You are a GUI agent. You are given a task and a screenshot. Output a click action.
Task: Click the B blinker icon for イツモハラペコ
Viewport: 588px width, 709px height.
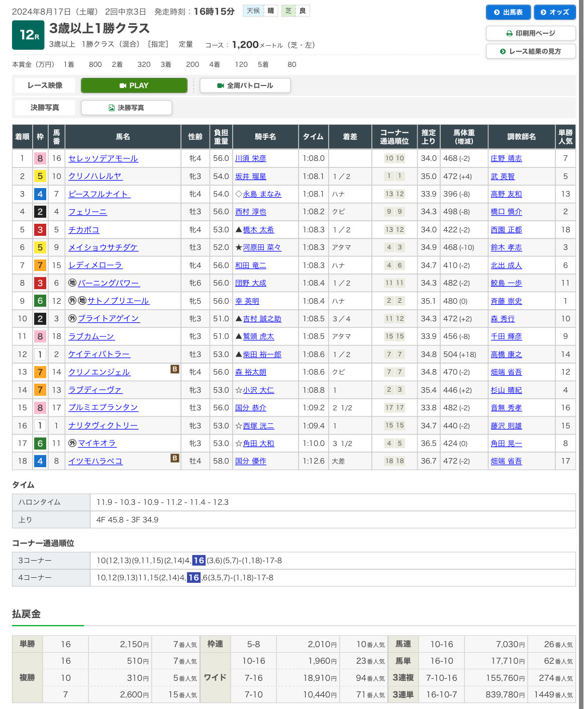point(175,458)
